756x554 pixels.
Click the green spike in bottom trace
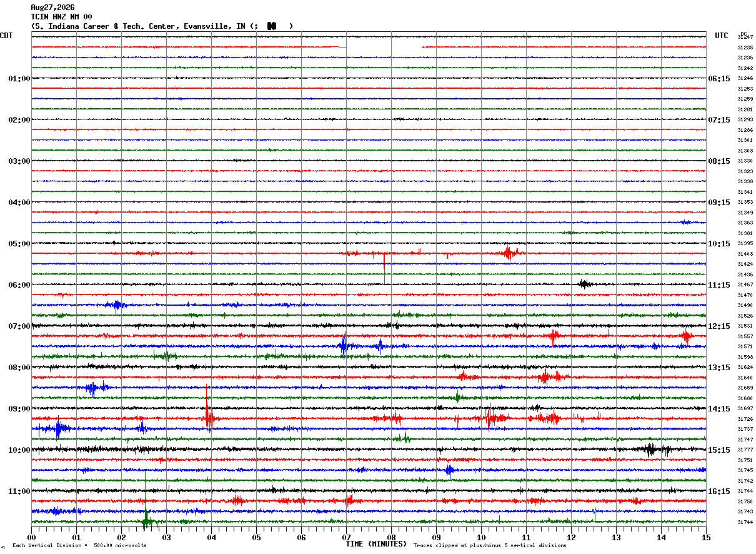[146, 503]
